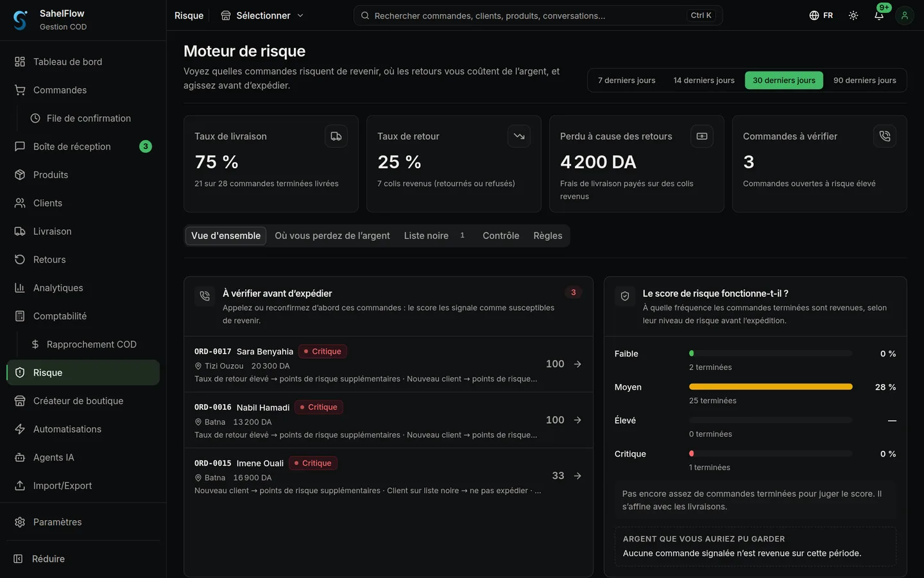
Task: Open Boîte de réception in sidebar
Action: point(83,146)
